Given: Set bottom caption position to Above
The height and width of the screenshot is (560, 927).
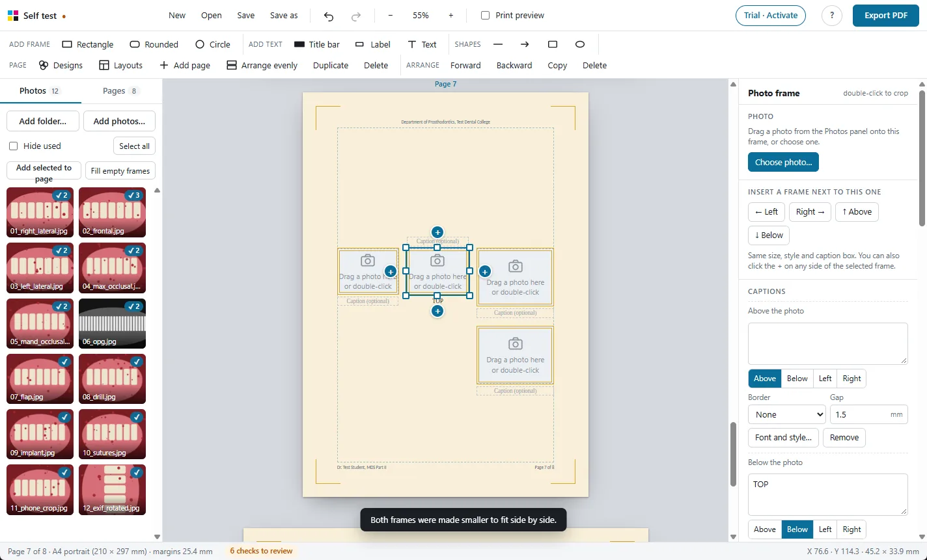Looking at the screenshot, I should point(765,529).
